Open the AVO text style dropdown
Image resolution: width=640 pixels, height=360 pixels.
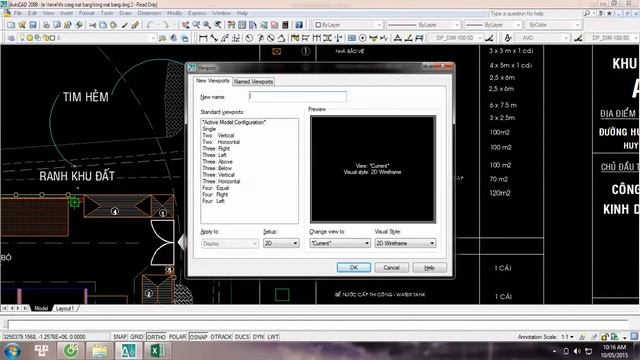tap(542, 38)
